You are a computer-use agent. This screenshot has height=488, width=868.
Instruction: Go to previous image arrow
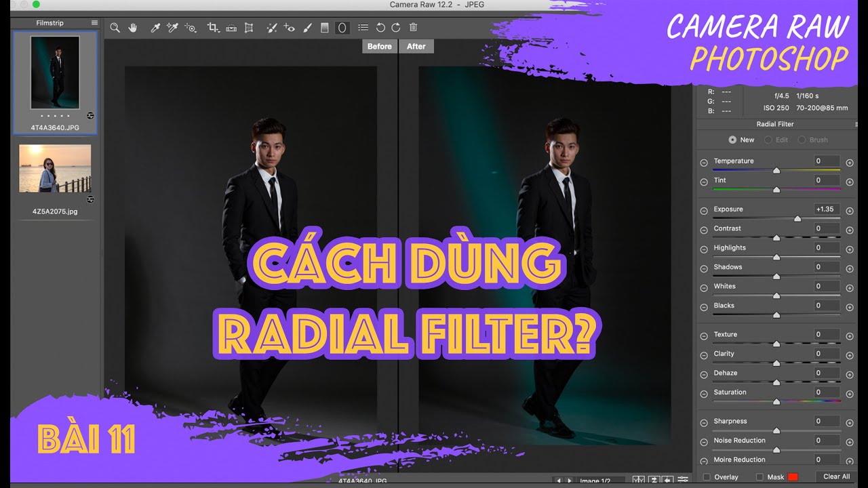pyautogui.click(x=559, y=481)
